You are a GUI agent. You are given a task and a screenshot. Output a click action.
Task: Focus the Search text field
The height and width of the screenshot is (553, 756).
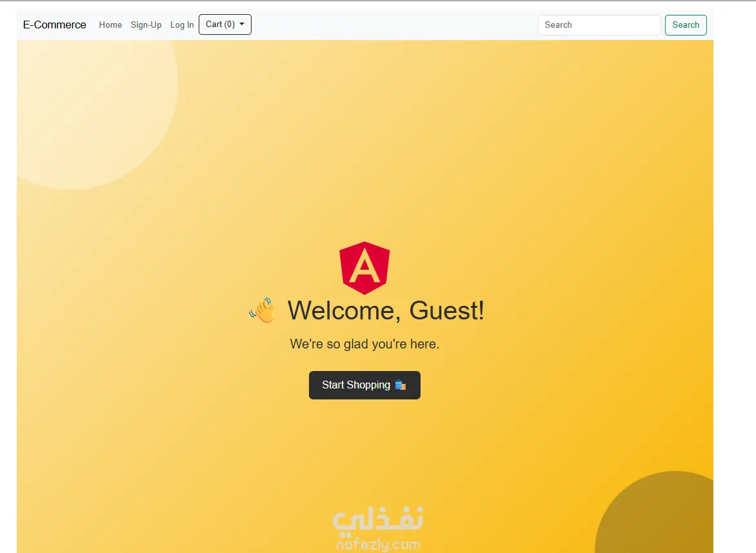(599, 25)
